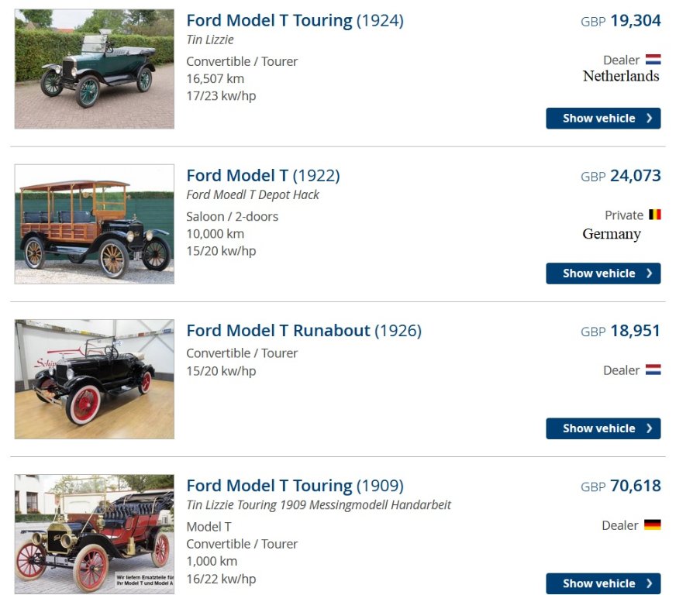Click Belgian flag on 1922 Model T listing
Viewport: 700px width, 595px height.
tap(654, 215)
